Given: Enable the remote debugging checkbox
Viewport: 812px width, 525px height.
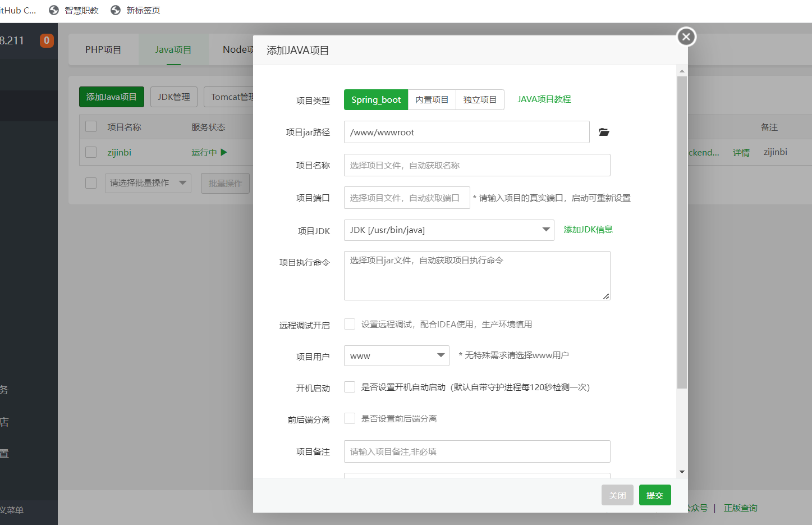Looking at the screenshot, I should tap(350, 324).
